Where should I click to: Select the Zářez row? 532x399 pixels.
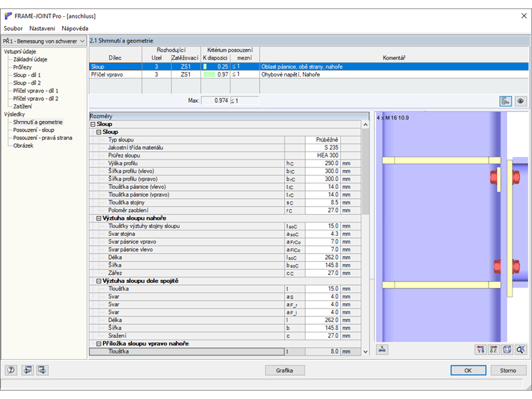coord(225,273)
